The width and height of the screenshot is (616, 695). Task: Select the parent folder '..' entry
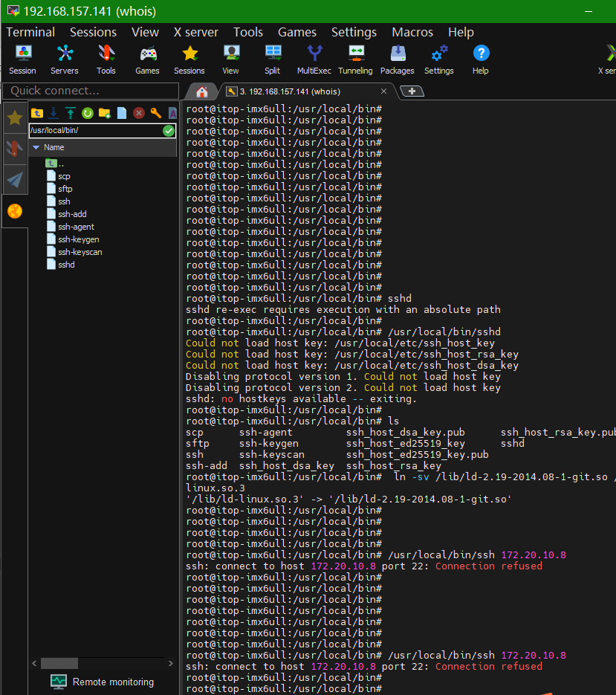tap(56, 164)
